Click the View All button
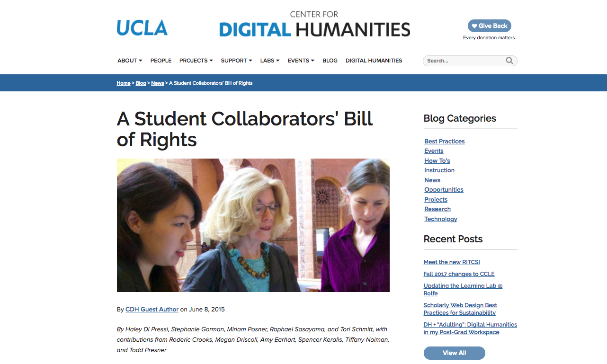The width and height of the screenshot is (607, 364). click(x=454, y=353)
